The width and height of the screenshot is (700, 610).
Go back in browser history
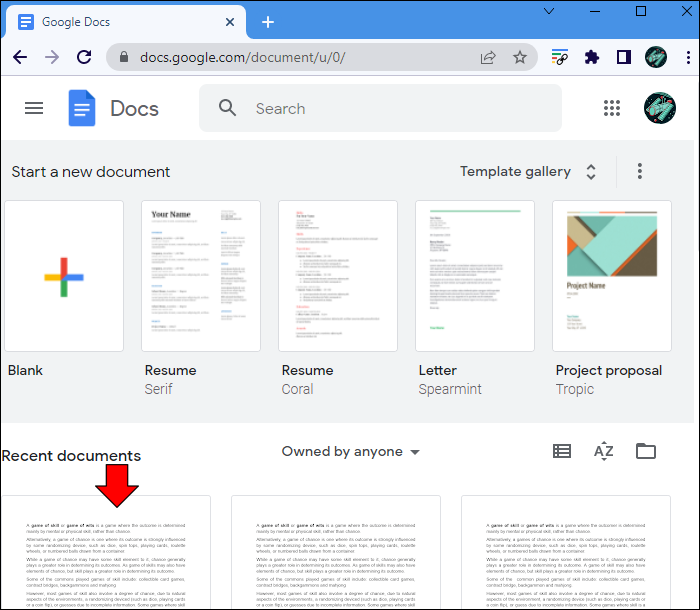(x=20, y=57)
